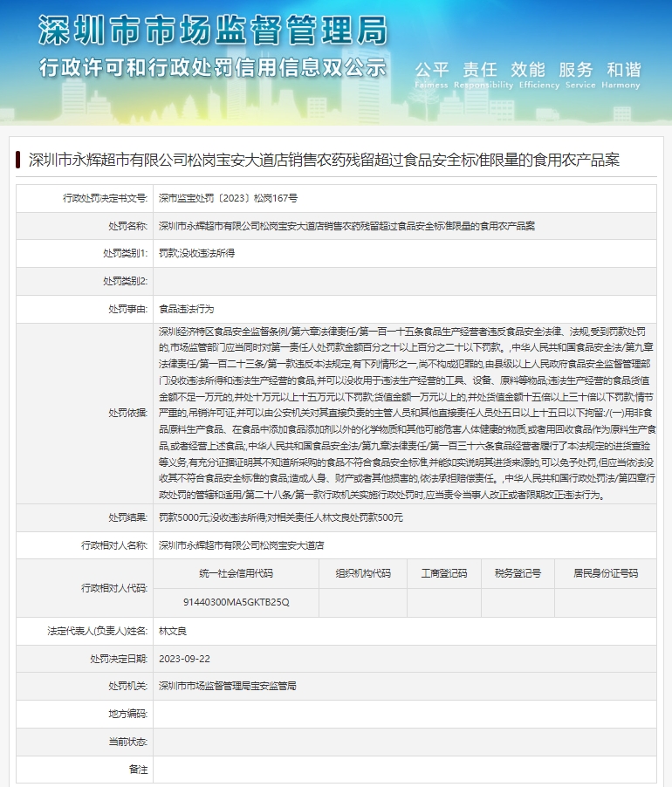This screenshot has width=672, height=787.
Task: Click the page heading about 永辉超市 松岗宝安大道店 case
Action: [324, 160]
